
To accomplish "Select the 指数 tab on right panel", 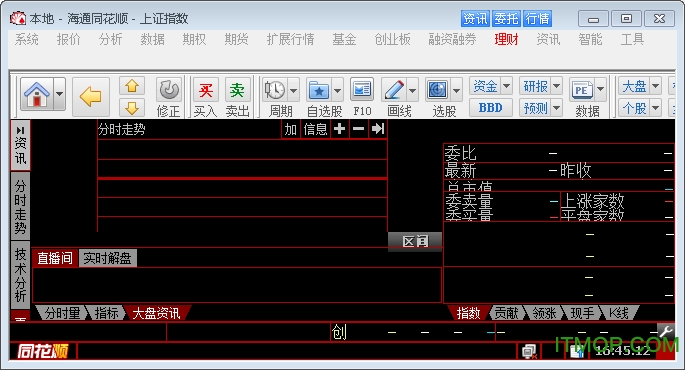I will click(x=468, y=313).
